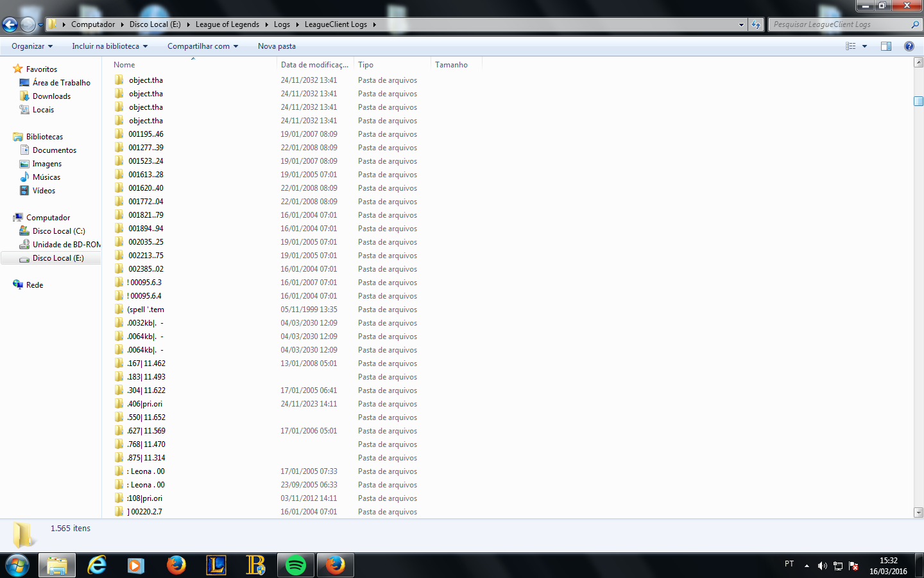
Task: Open Unidade de BD-ROM drive
Action: tap(66, 245)
